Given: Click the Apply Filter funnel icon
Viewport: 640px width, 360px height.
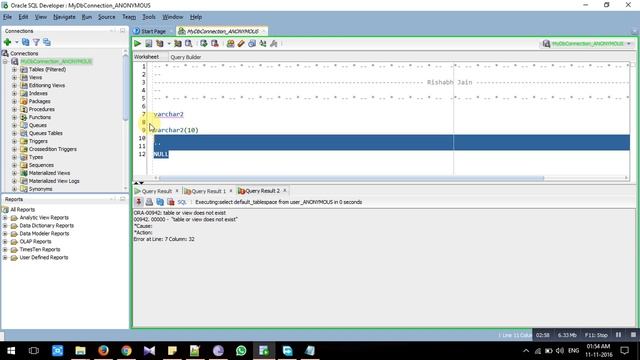Looking at the screenshot, I should pos(36,42).
